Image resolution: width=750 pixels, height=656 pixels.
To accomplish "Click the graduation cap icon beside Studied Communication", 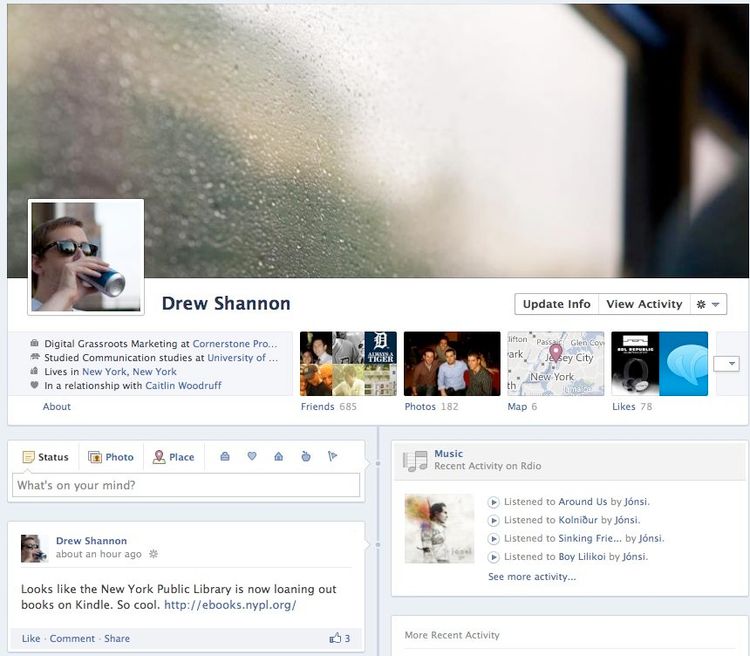I will (x=34, y=357).
